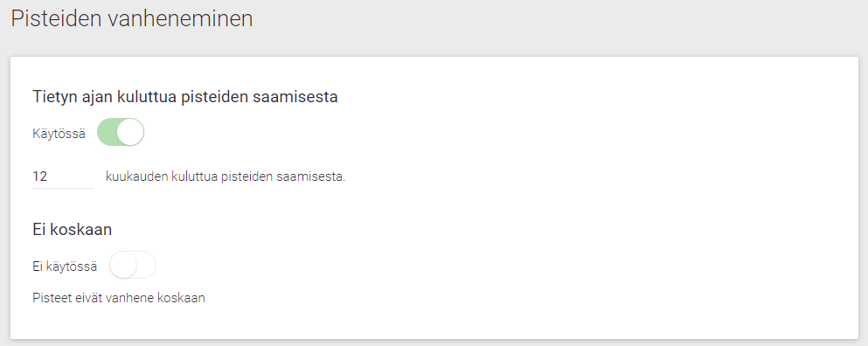This screenshot has width=868, height=346.
Task: Click the grey track of Ei käytössä switch
Action: (x=147, y=266)
